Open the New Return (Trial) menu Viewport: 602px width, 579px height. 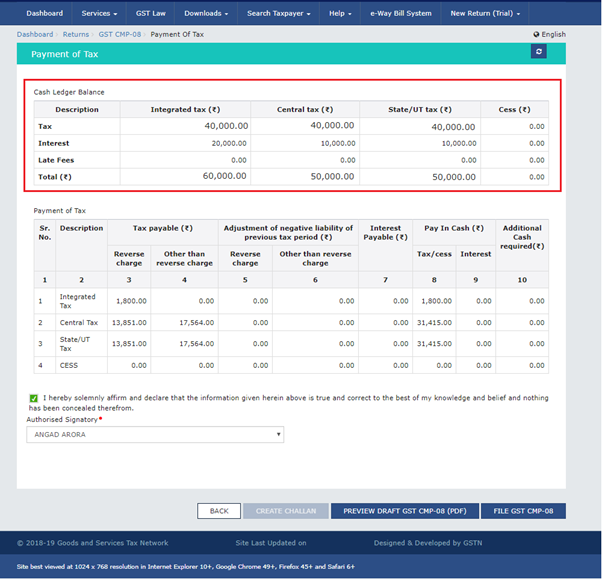[x=484, y=13]
